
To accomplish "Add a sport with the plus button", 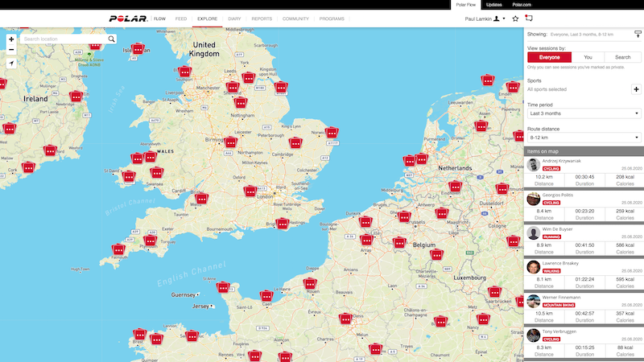I will pos(636,89).
